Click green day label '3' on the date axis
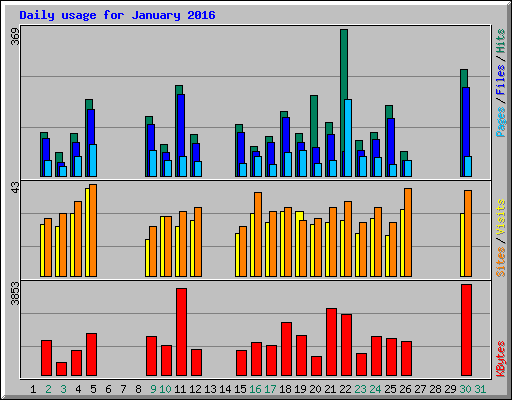Viewport: 512px width, 400px height. point(63,389)
